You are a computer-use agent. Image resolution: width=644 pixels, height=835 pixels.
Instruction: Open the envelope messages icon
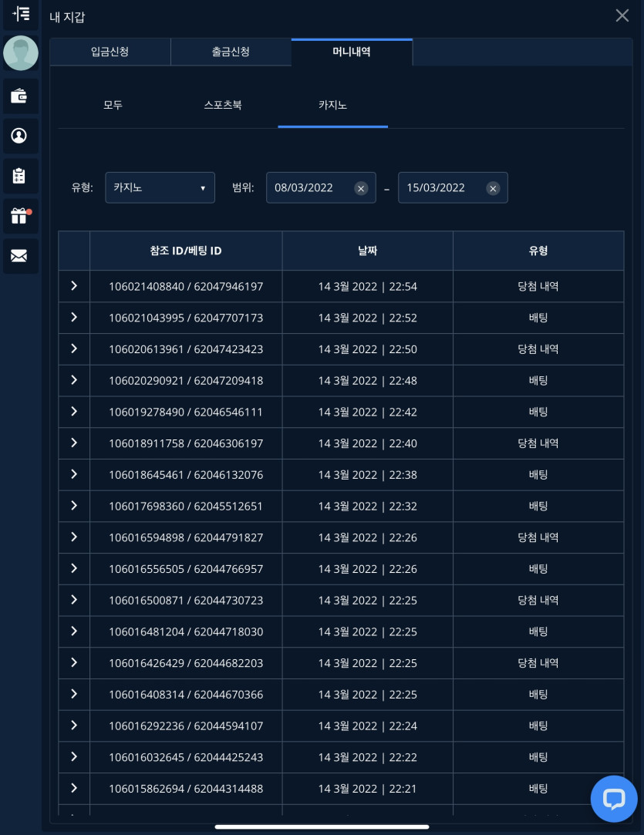coord(19,256)
